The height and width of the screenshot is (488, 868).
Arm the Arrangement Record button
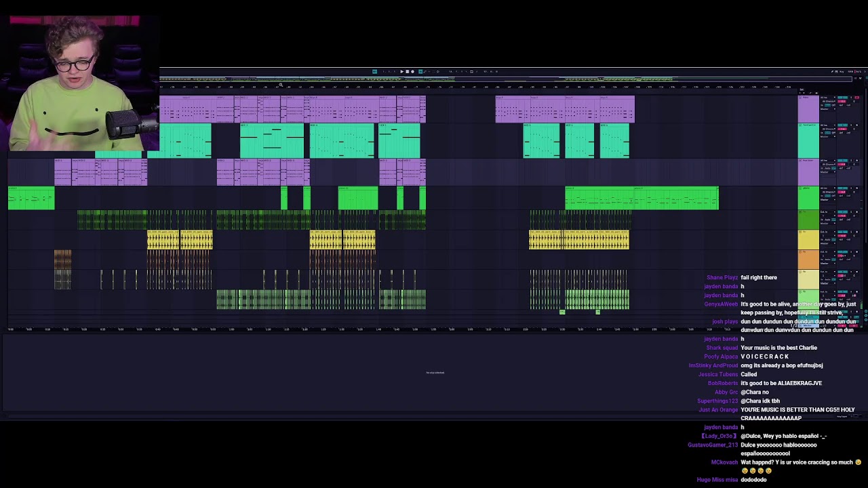[412, 71]
